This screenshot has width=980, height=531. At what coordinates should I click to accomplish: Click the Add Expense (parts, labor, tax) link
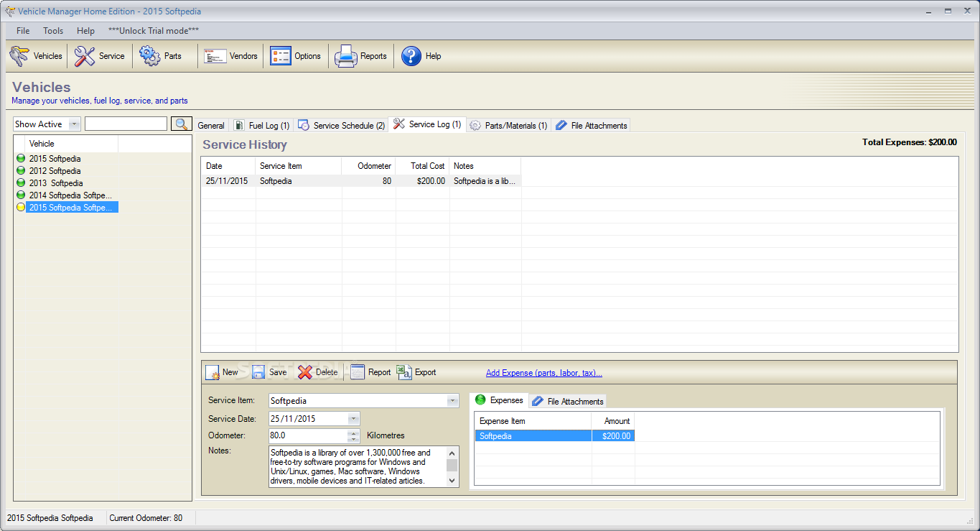(544, 373)
